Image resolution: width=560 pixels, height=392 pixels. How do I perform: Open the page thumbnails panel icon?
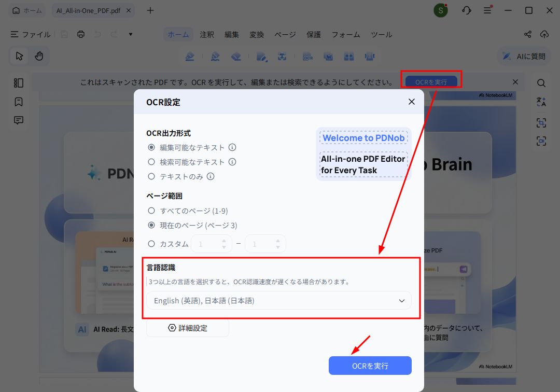tap(19, 83)
